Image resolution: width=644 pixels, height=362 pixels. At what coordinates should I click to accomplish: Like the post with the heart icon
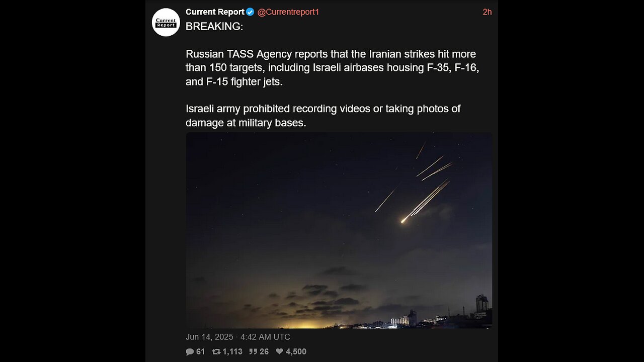[x=279, y=351]
